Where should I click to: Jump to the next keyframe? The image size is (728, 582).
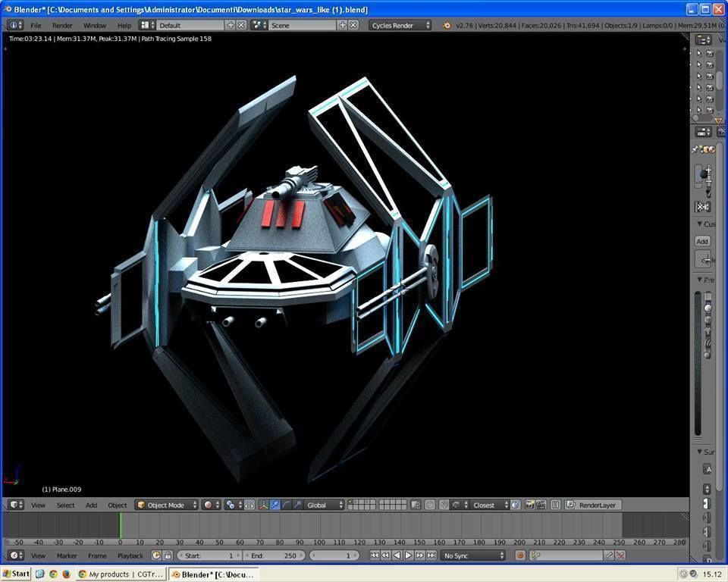click(x=419, y=555)
